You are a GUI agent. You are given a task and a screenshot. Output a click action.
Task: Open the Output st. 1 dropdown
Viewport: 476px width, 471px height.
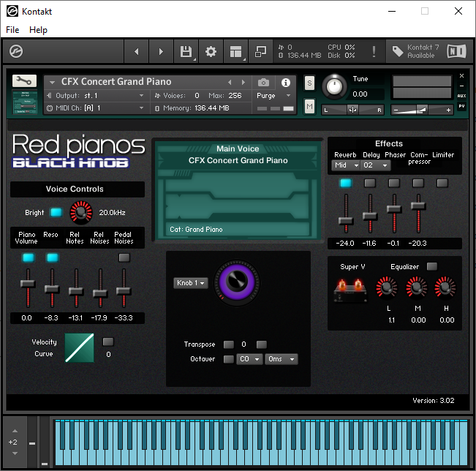pyautogui.click(x=97, y=96)
